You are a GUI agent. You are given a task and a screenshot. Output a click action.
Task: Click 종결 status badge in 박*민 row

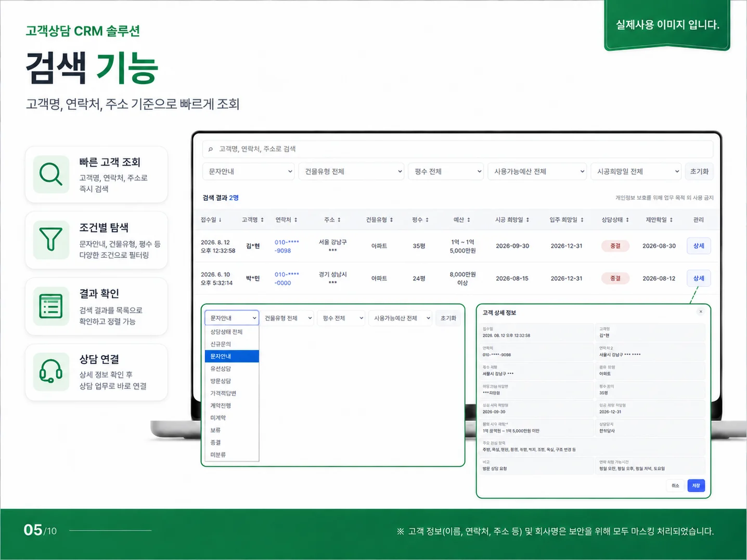pyautogui.click(x=615, y=278)
